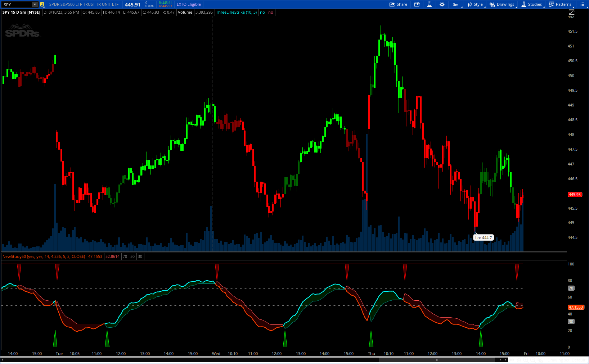Click the 30 level bubble on axis

pyautogui.click(x=571, y=322)
